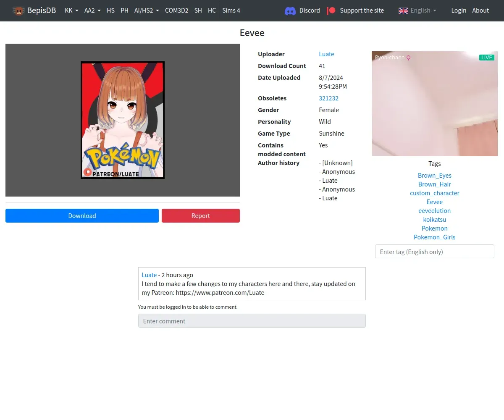This screenshot has width=504, height=420.
Task: Open the AA2 dropdown menu
Action: (x=92, y=10)
